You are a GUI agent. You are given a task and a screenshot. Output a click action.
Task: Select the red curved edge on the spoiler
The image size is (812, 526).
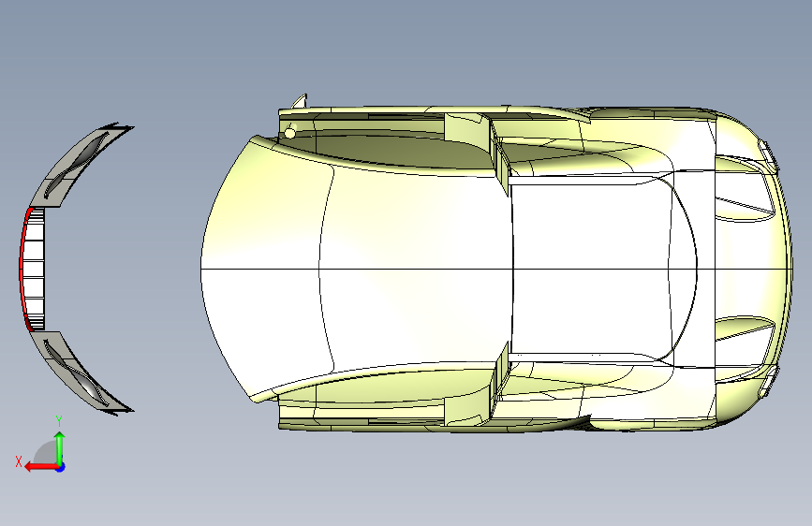click(22, 270)
